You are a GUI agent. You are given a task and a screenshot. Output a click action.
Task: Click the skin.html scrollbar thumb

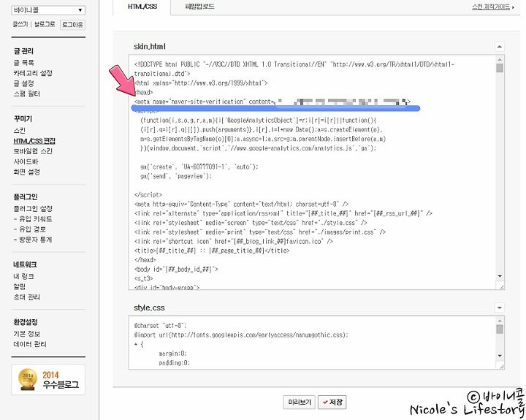pos(500,68)
